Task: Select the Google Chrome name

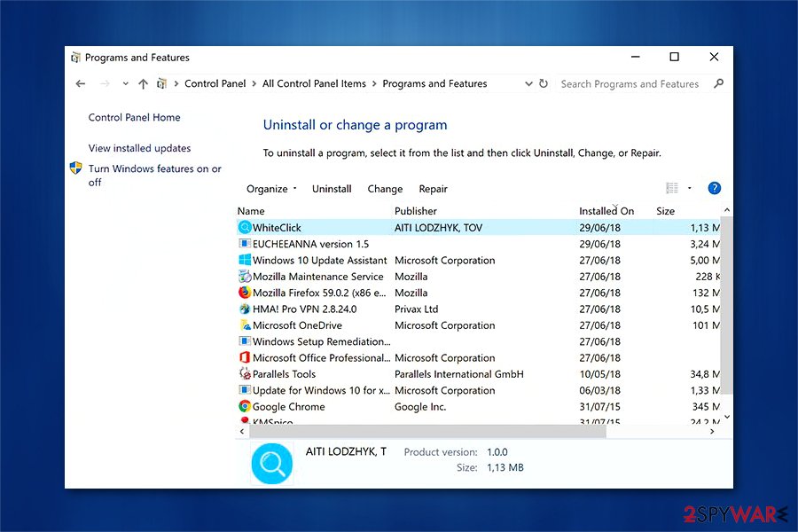Action: pos(288,407)
